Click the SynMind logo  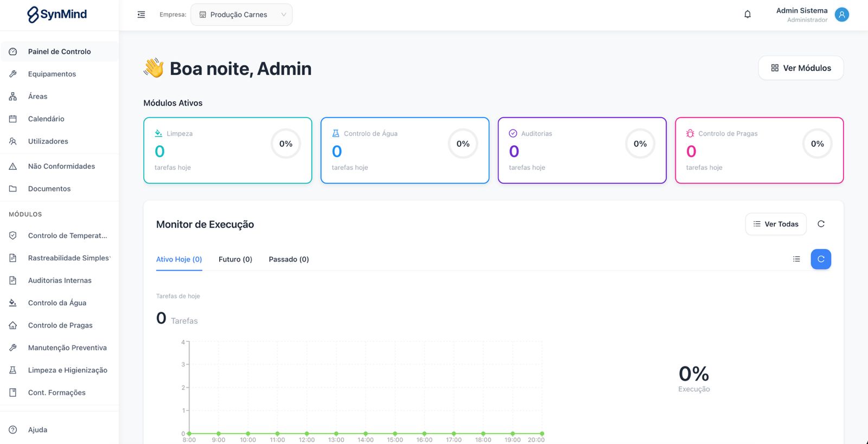57,15
